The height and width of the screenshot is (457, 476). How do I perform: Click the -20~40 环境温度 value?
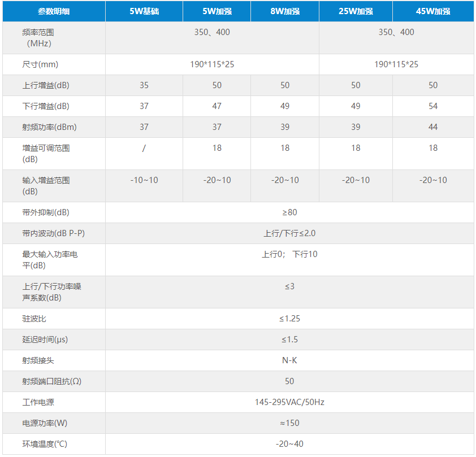click(290, 443)
